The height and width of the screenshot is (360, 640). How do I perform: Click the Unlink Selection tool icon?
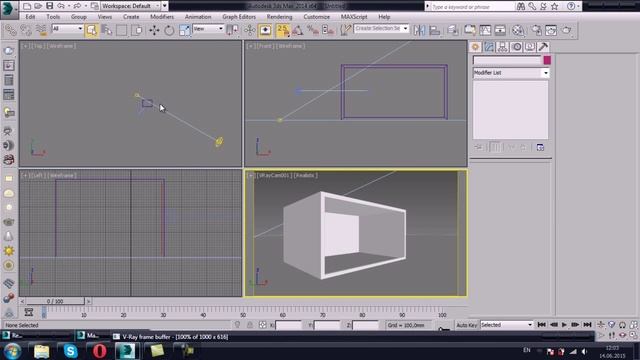coord(26,30)
